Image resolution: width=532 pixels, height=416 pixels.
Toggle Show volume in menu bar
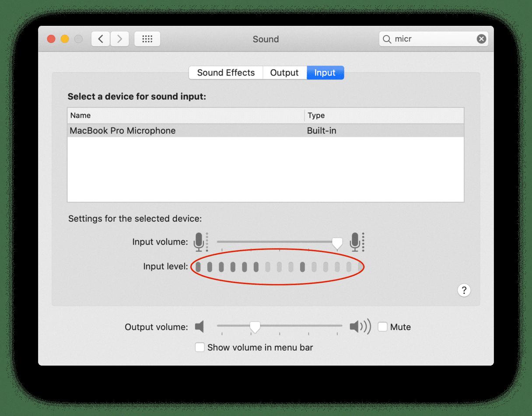click(199, 347)
